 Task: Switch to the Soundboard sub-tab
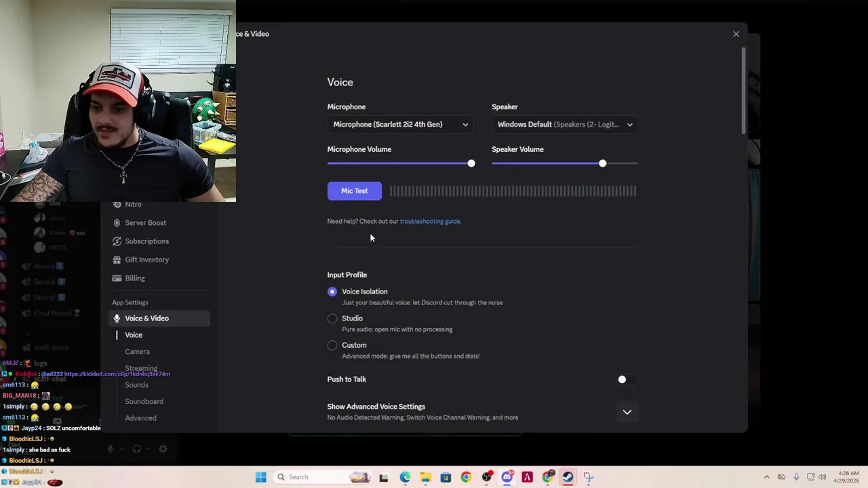144,401
